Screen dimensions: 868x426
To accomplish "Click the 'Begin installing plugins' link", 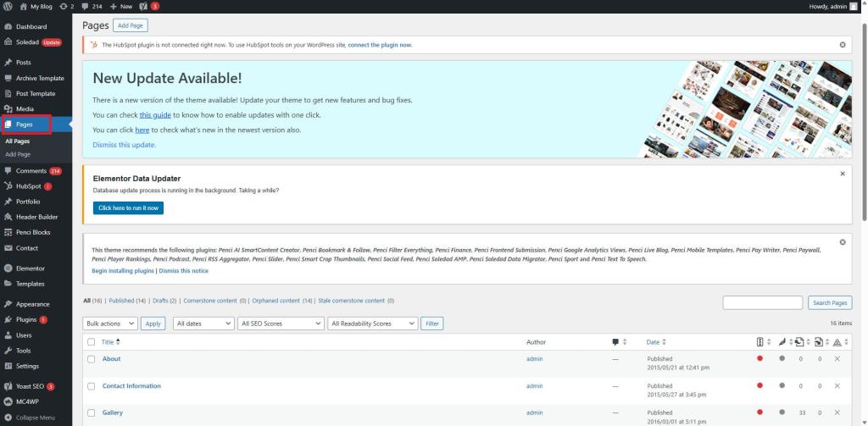I will [x=123, y=271].
